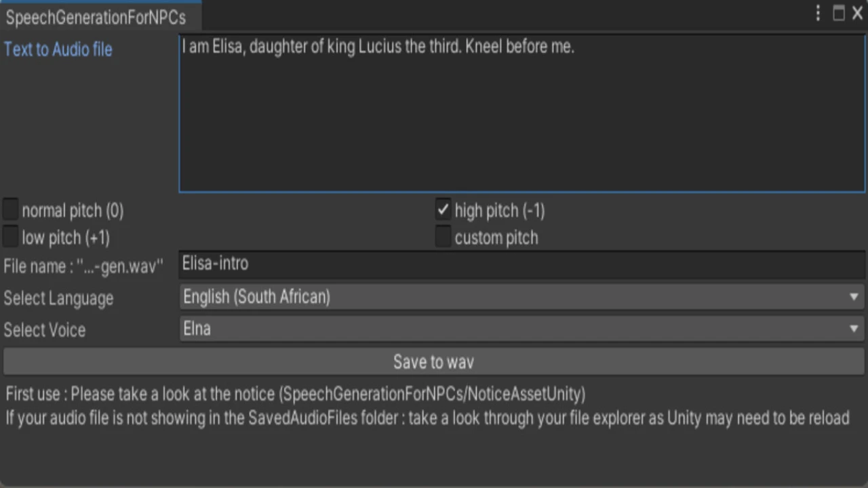Click the File name "...-gen.wav" label

coord(83,266)
